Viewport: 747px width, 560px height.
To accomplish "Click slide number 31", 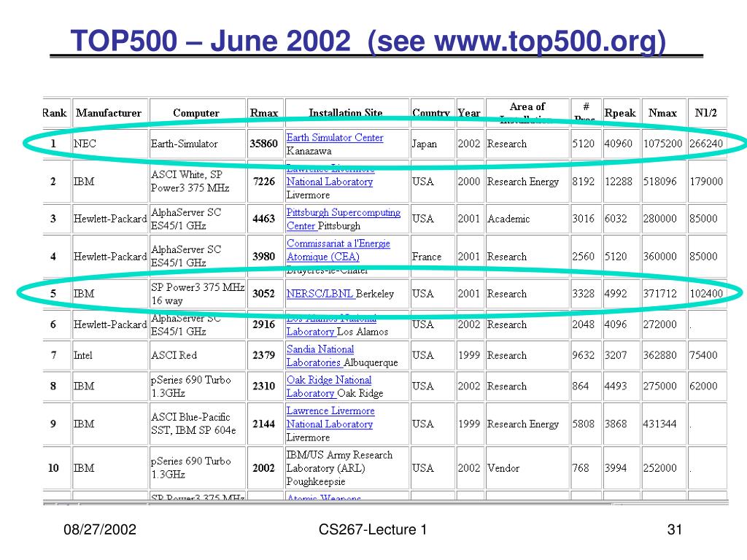I will click(x=675, y=529).
